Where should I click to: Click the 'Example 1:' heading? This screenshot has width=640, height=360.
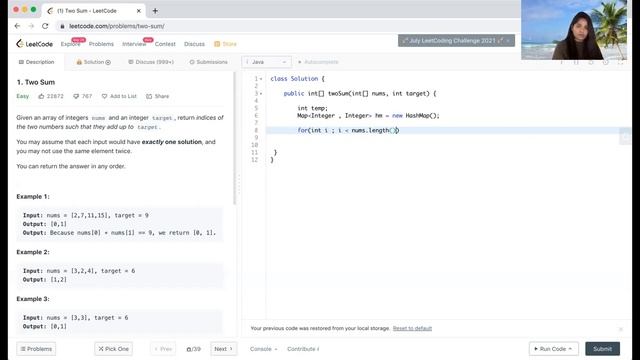click(x=33, y=197)
